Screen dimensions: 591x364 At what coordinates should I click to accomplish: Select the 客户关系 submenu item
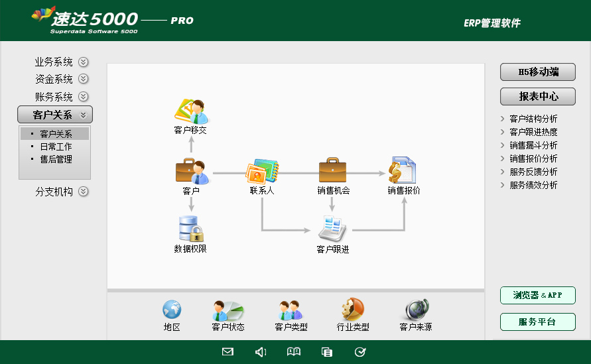tap(54, 134)
